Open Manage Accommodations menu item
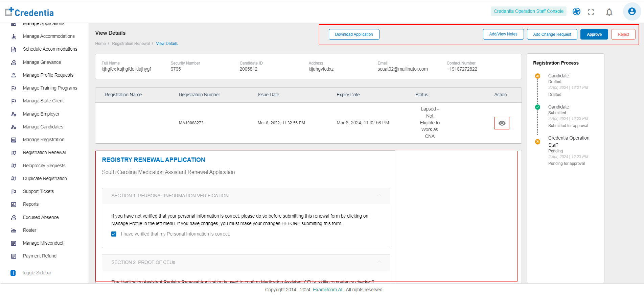The width and height of the screenshot is (644, 295). point(49,36)
